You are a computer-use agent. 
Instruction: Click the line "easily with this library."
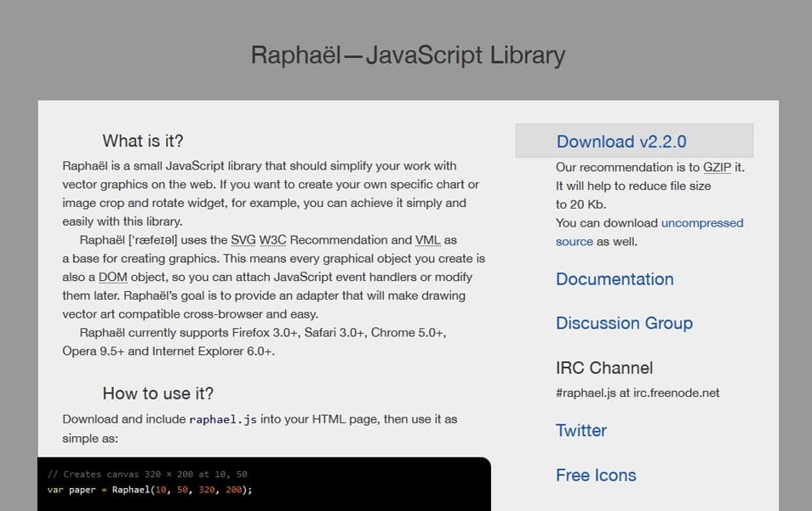(x=123, y=221)
